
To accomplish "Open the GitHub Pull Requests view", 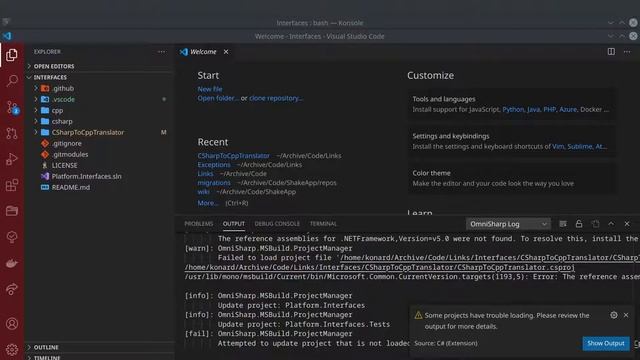I will [12, 133].
